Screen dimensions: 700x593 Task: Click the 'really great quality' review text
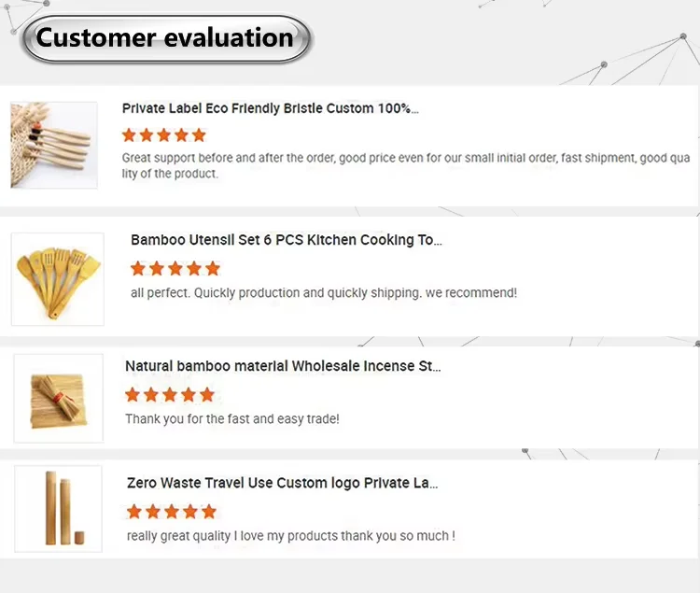pos(290,536)
